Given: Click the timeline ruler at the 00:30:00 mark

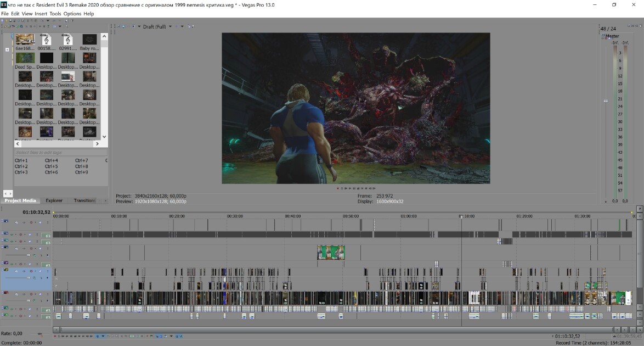Looking at the screenshot, I should (x=235, y=216).
